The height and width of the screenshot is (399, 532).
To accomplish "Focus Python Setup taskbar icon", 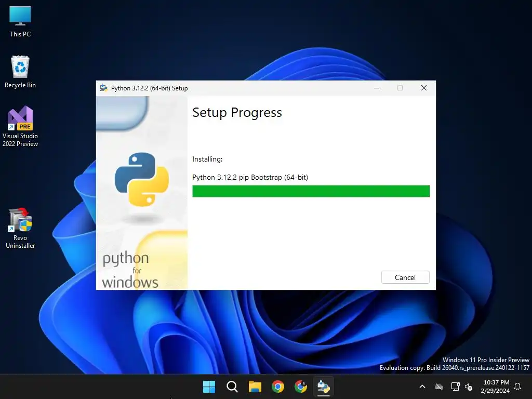I will point(323,387).
